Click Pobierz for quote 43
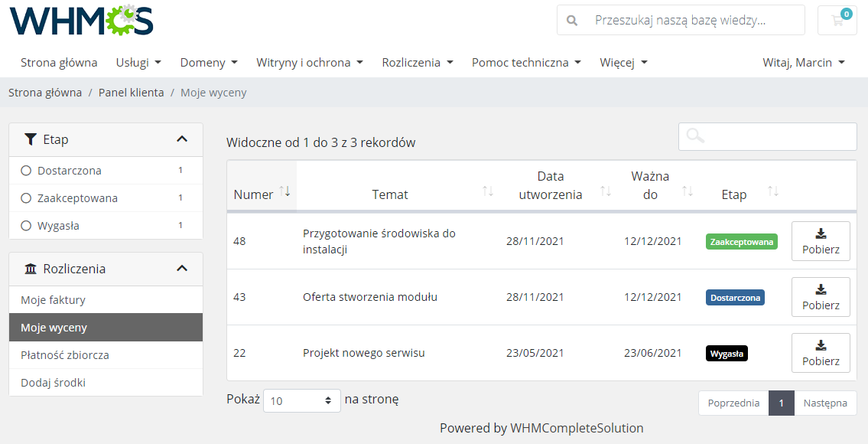 pos(821,297)
